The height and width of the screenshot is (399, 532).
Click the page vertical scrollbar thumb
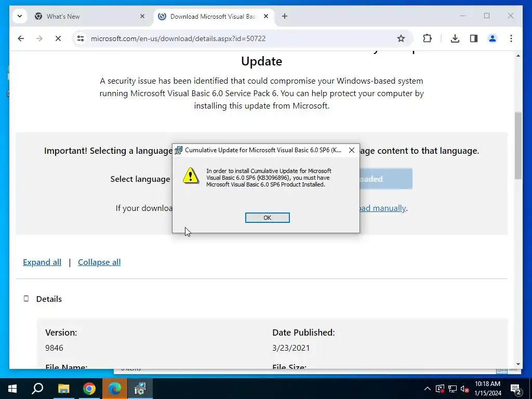[x=518, y=145]
